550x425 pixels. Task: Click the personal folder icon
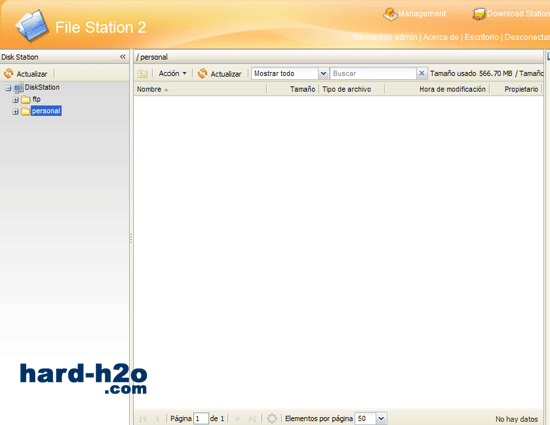[x=25, y=112]
